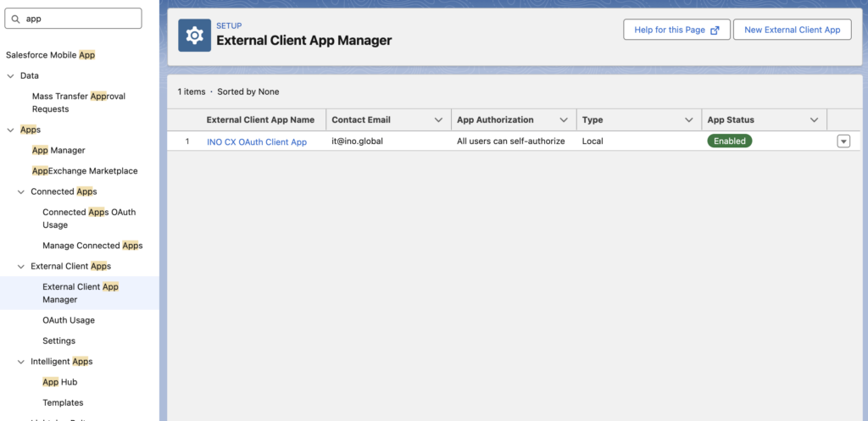The height and width of the screenshot is (421, 868).
Task: Select OAuth Usage under External Client Apps
Action: pos(69,320)
